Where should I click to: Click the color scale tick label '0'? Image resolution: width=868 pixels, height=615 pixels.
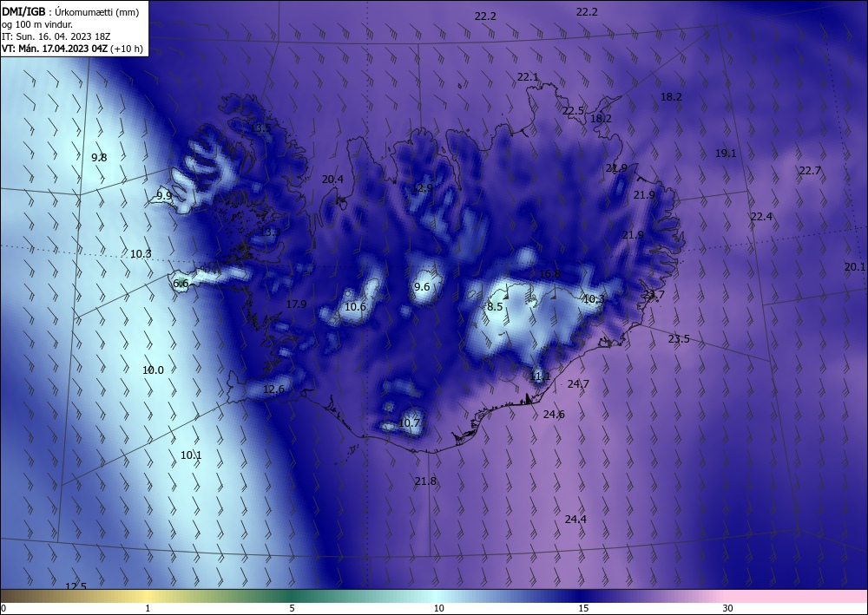click(3, 609)
